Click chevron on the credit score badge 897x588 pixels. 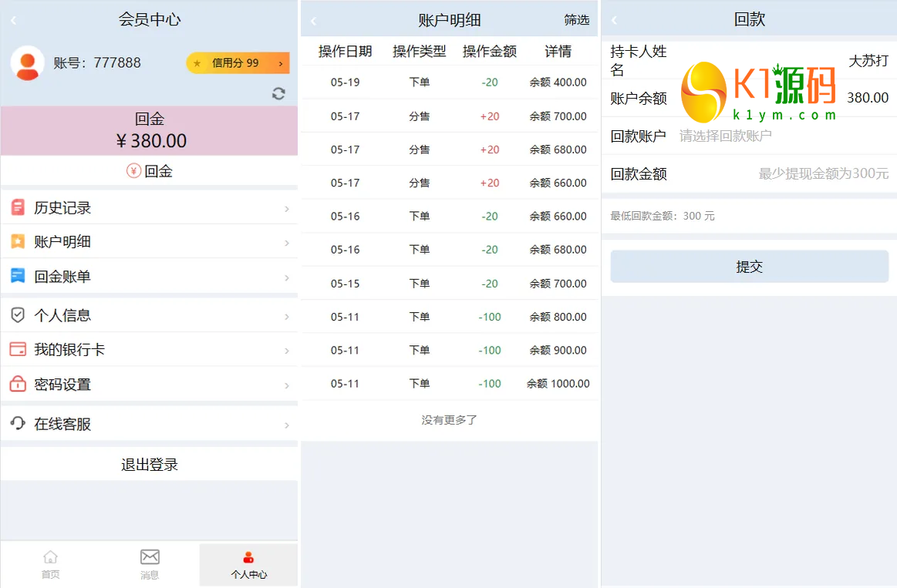tap(281, 63)
